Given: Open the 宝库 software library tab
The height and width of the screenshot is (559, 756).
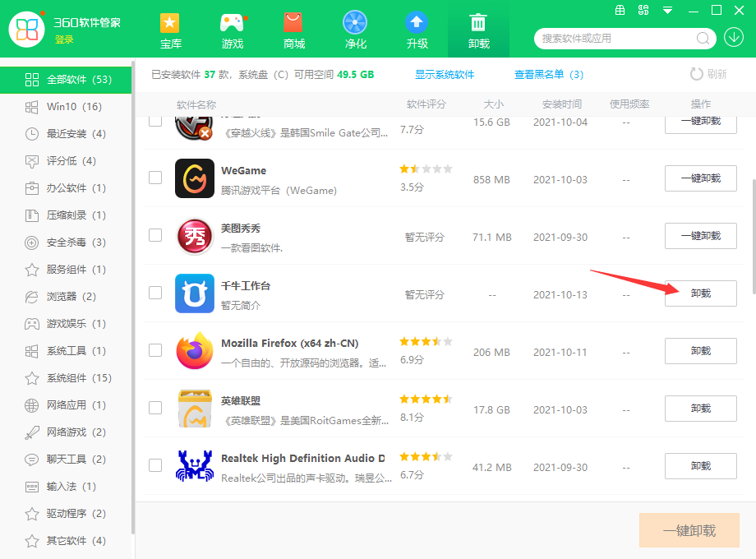Looking at the screenshot, I should pos(170,31).
